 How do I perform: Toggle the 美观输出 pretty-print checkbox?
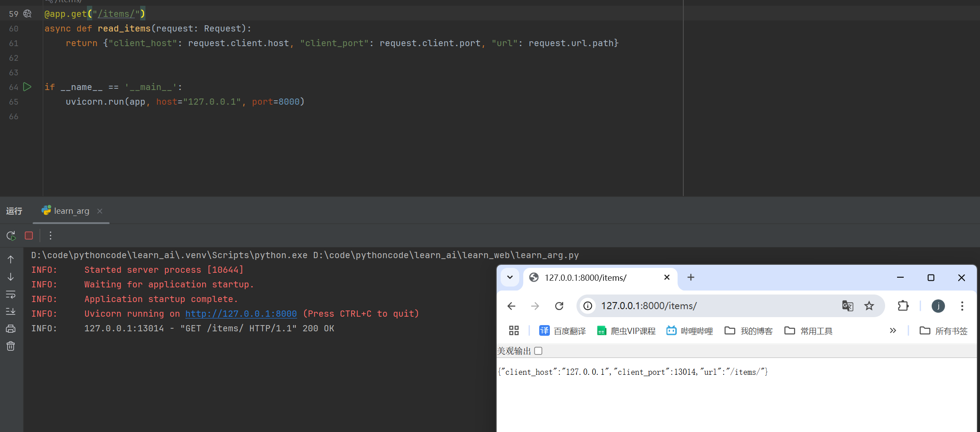coord(538,351)
